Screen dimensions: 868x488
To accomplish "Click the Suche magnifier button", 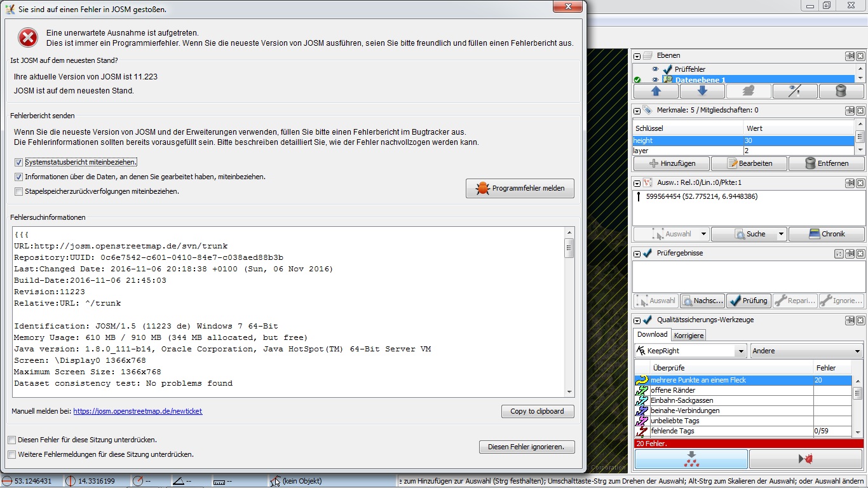I will pyautogui.click(x=743, y=234).
